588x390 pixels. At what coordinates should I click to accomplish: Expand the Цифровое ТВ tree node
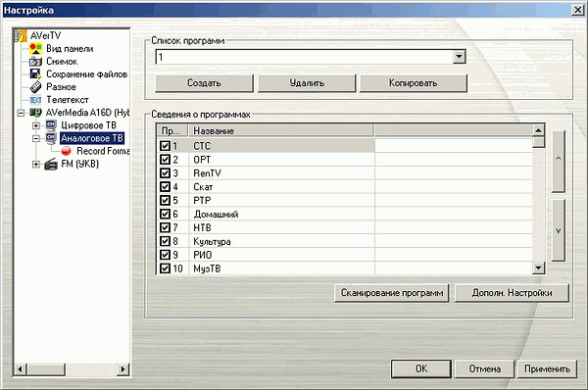(x=36, y=125)
